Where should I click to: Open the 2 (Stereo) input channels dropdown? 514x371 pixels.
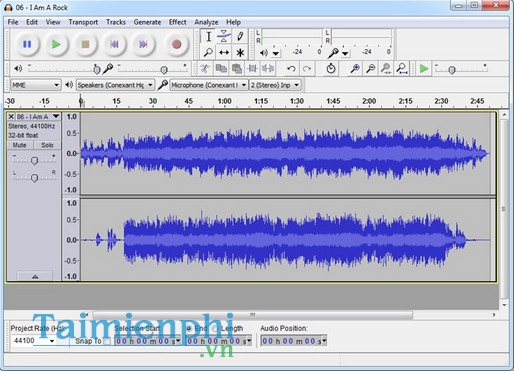275,85
